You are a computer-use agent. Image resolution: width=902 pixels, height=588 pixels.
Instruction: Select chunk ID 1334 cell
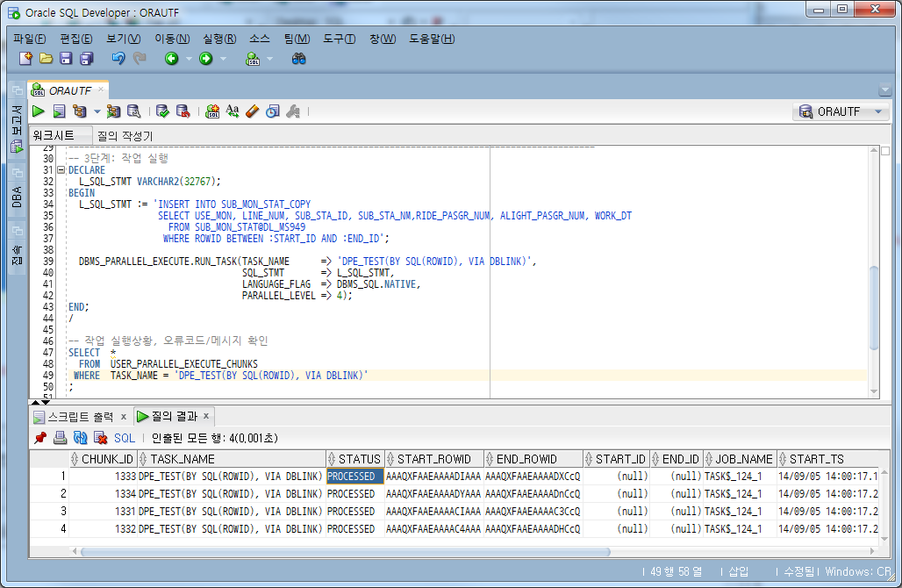point(104,493)
